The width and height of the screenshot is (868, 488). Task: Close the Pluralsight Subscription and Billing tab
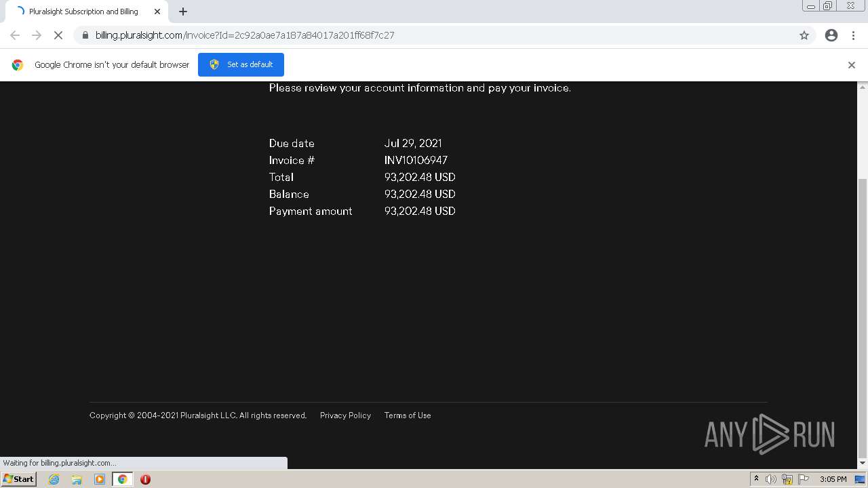(x=157, y=12)
